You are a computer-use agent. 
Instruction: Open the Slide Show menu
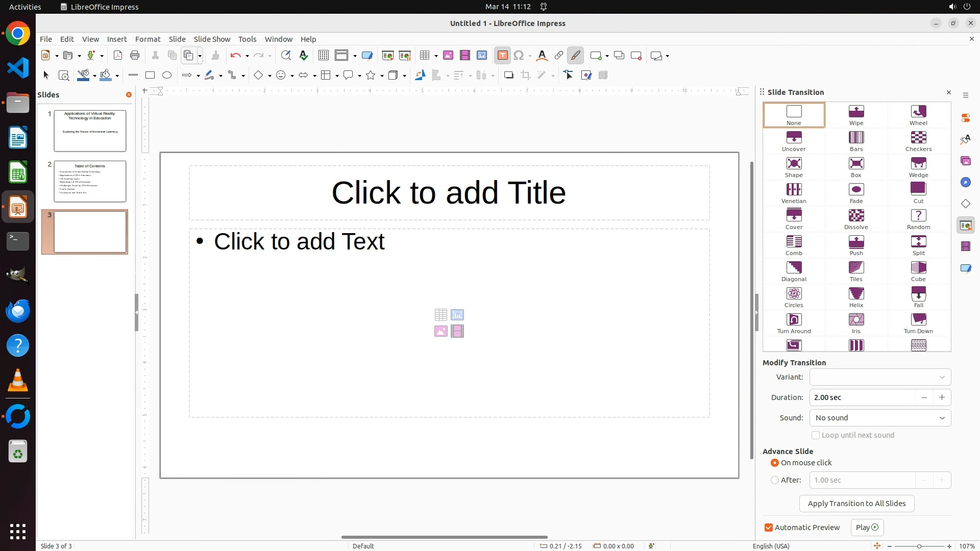coord(212,39)
